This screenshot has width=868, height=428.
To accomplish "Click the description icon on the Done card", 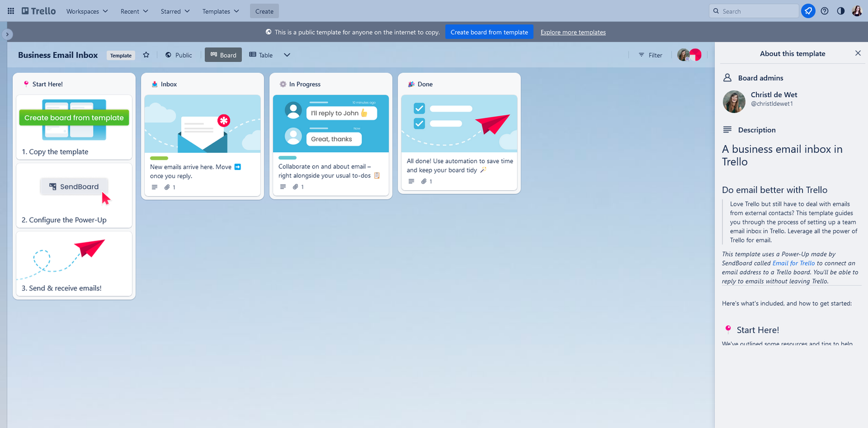I will [x=411, y=181].
